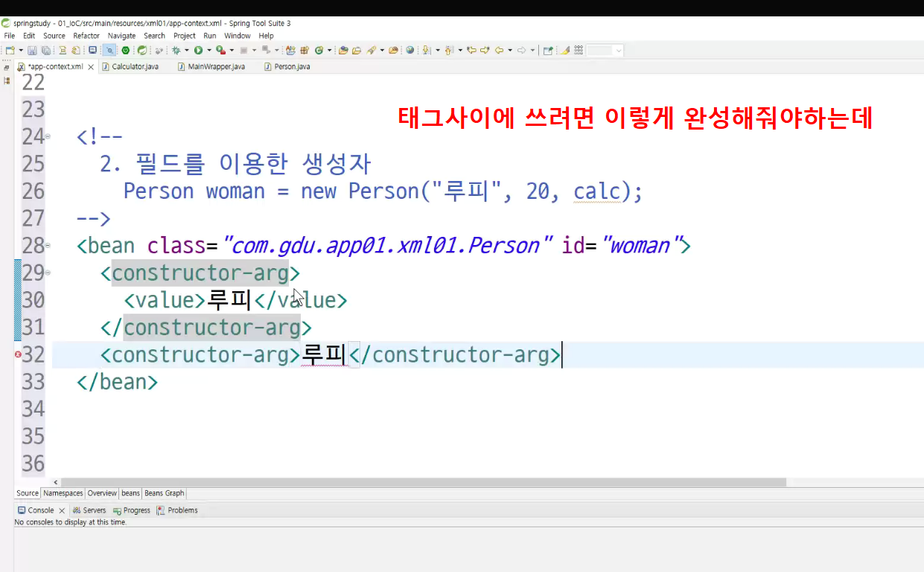Place cursor after constructor-arg on line 32

click(x=562, y=355)
